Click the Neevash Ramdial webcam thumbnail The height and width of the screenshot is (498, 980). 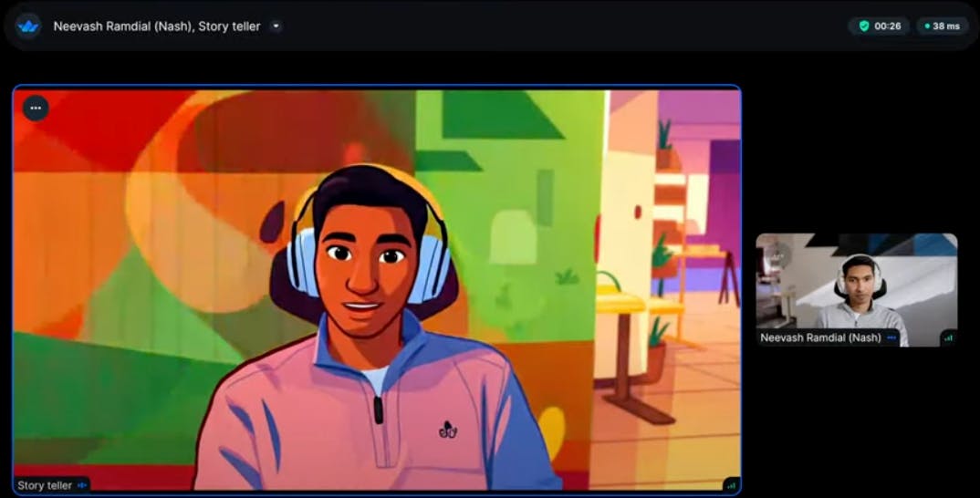[x=856, y=283]
